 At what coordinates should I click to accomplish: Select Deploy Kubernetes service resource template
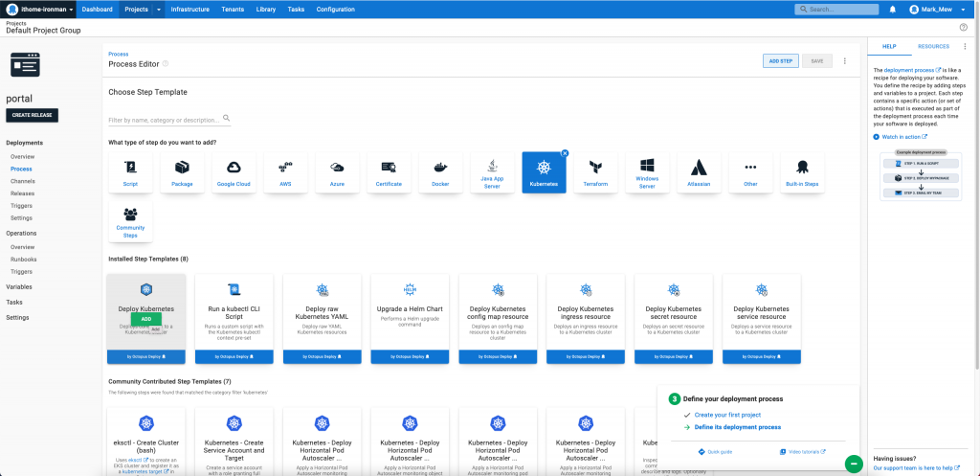click(x=762, y=318)
